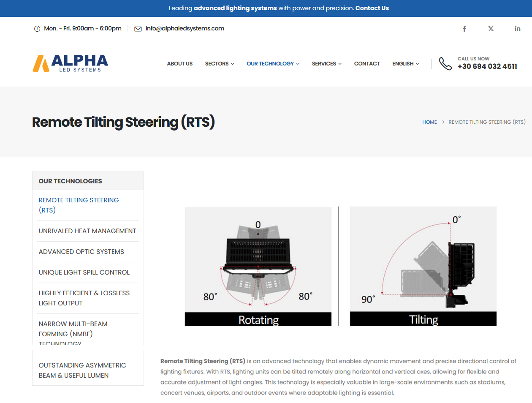Image resolution: width=532 pixels, height=403 pixels.
Task: Expand the Our Technology dropdown menu
Action: point(273,64)
